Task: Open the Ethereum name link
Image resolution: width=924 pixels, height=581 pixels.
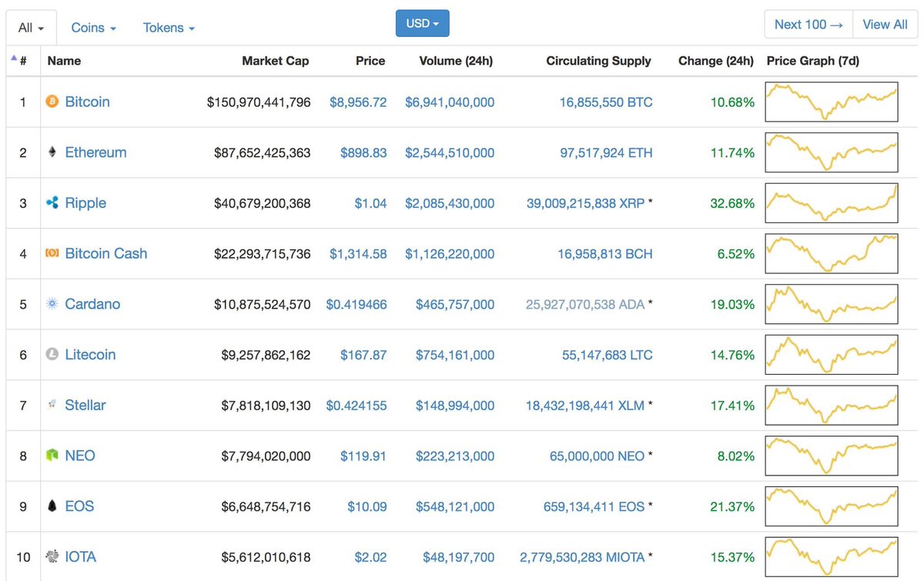Action: tap(95, 152)
